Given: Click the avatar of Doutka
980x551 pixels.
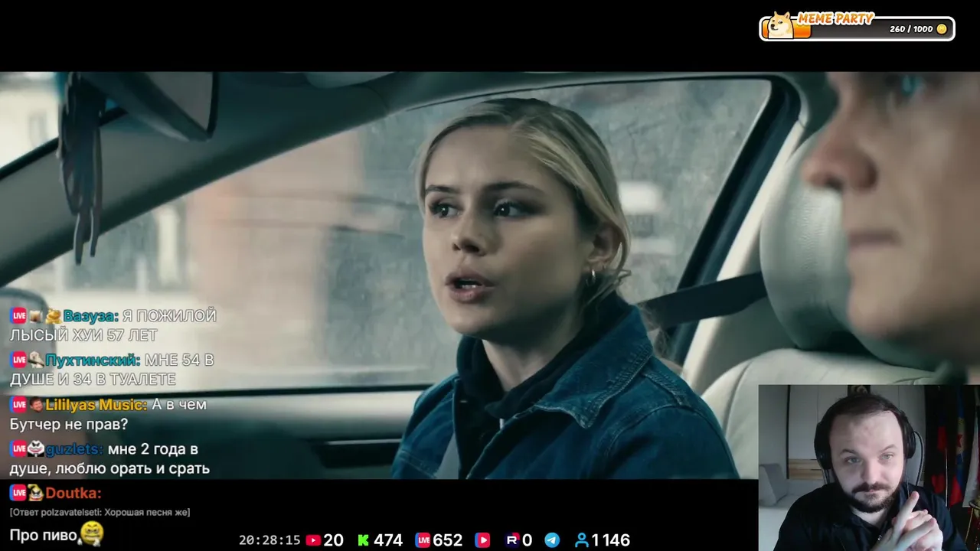Looking at the screenshot, I should coord(37,493).
